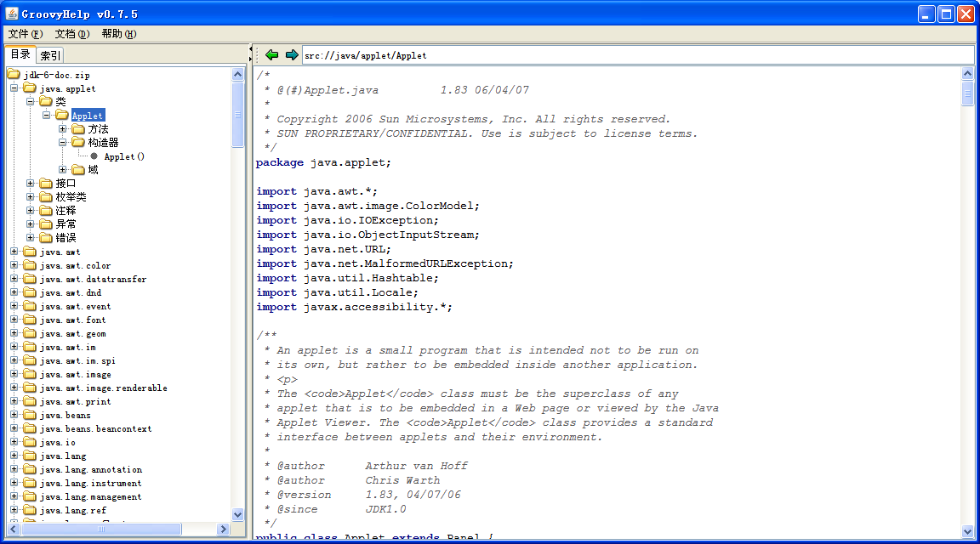Click the java.awt.font folder icon
Viewport: 980px width, 544px height.
tap(30, 320)
